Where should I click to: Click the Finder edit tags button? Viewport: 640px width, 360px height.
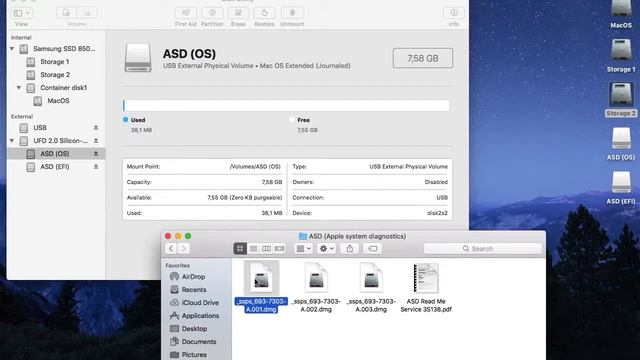click(373, 249)
